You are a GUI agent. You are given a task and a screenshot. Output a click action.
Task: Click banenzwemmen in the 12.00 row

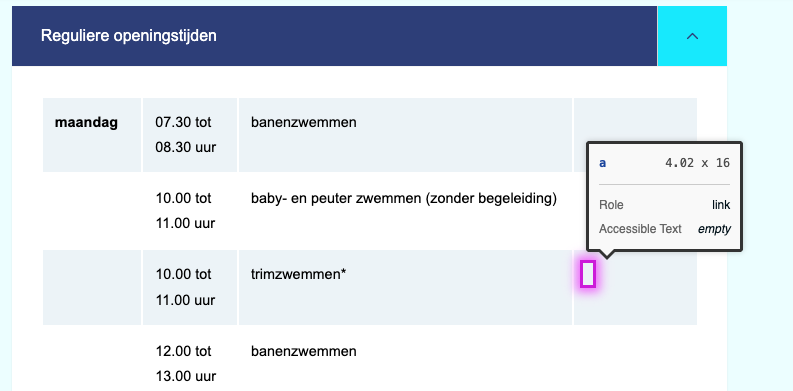pos(303,351)
